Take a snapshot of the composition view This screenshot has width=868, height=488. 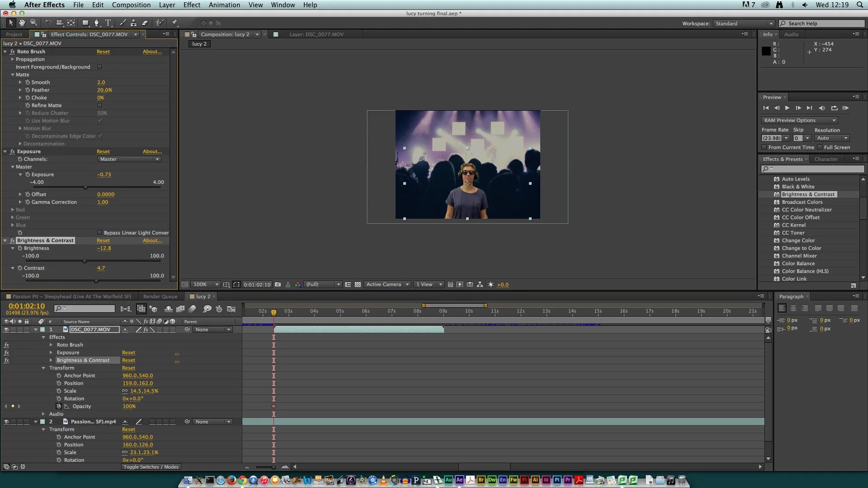tap(278, 285)
